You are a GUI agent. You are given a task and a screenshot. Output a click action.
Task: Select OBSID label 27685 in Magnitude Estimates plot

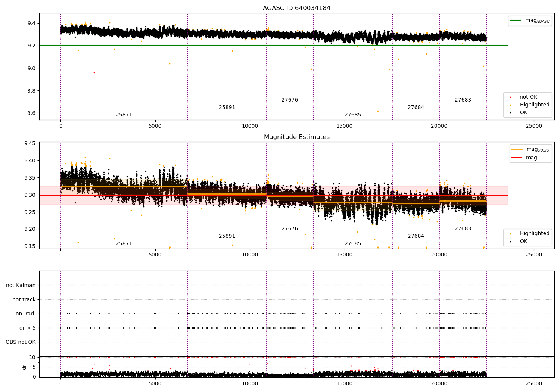(353, 244)
